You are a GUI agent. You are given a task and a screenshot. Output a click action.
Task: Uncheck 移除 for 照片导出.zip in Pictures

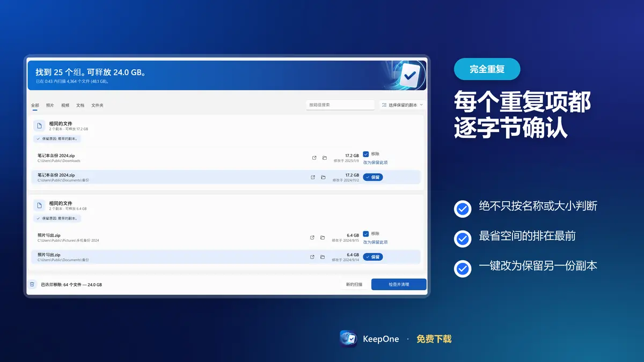366,234
